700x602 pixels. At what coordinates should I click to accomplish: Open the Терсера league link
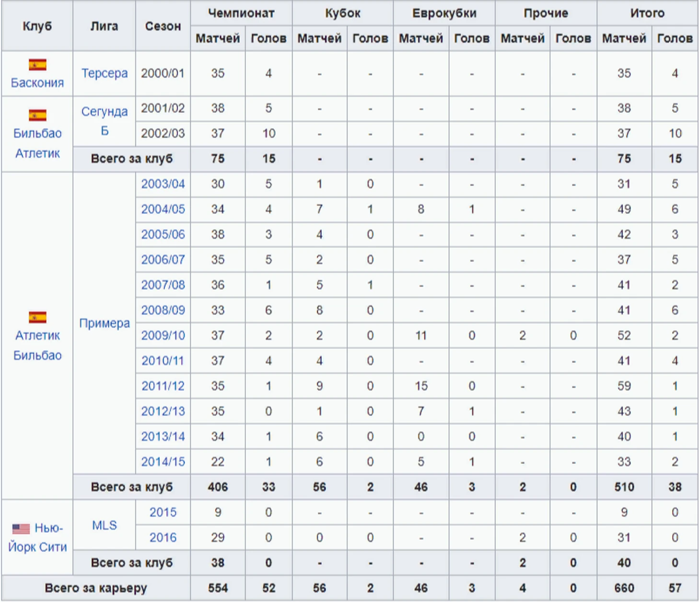[x=105, y=73]
